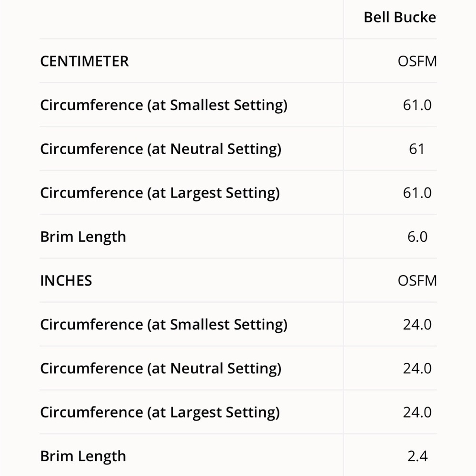Select the CENTIMETER section heading

[x=84, y=61]
